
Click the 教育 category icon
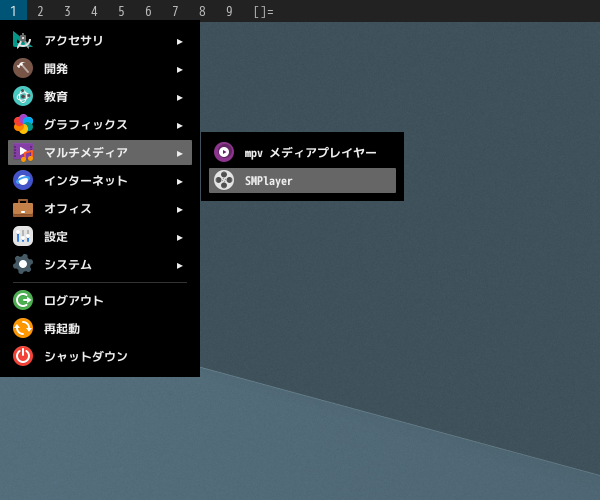23,96
